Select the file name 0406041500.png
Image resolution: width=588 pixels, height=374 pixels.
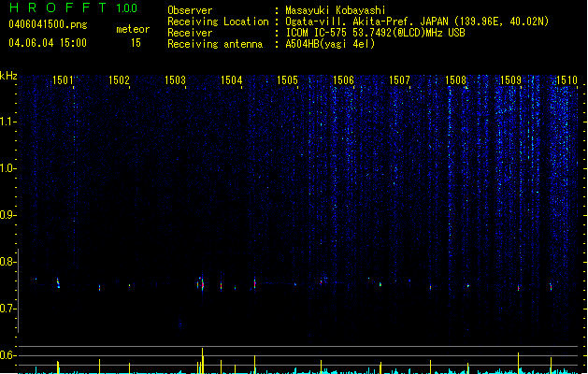click(x=48, y=24)
